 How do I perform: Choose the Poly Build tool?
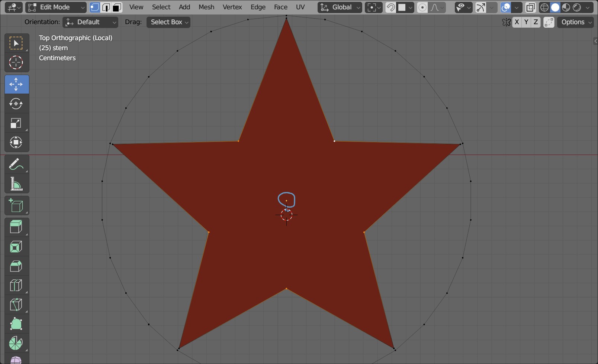pos(16,324)
